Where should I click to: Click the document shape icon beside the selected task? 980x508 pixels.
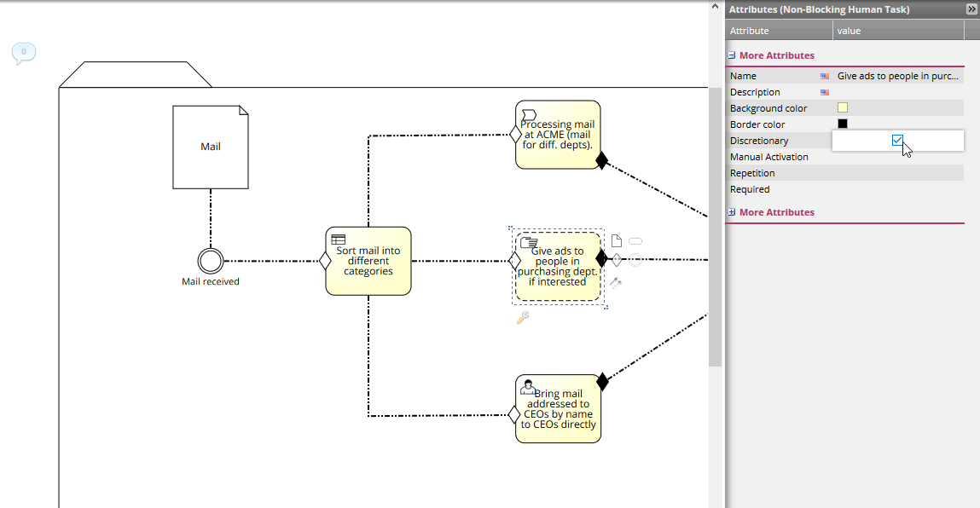coord(617,241)
